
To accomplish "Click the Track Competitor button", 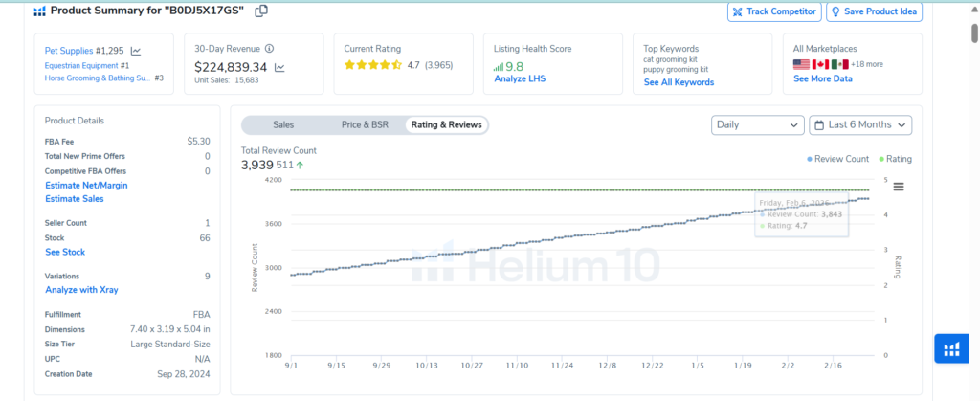I will [x=773, y=11].
